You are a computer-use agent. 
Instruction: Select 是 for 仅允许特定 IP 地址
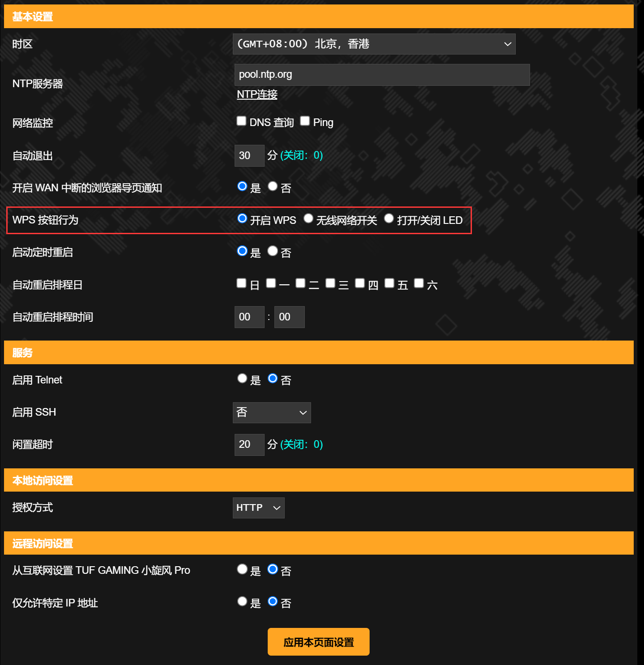[x=242, y=602]
